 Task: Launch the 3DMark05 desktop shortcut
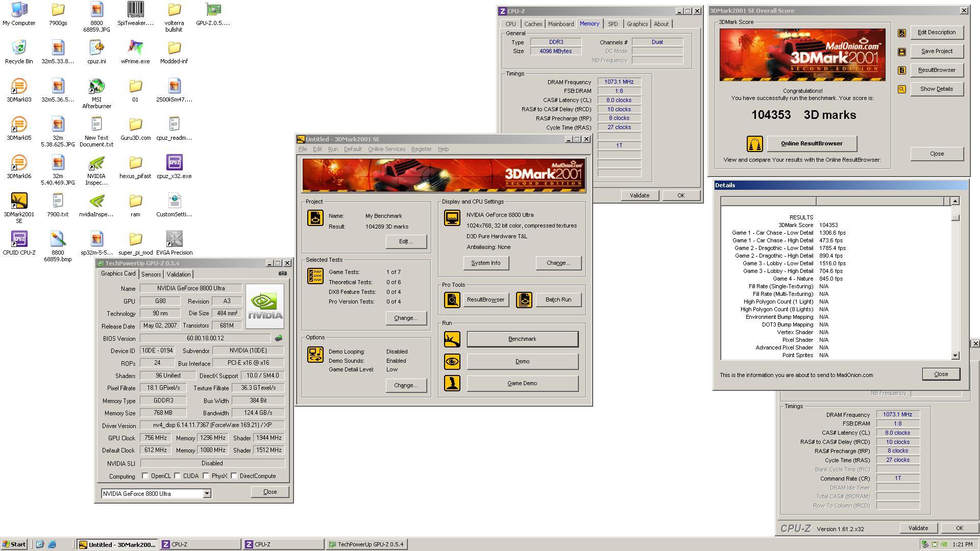tap(19, 129)
